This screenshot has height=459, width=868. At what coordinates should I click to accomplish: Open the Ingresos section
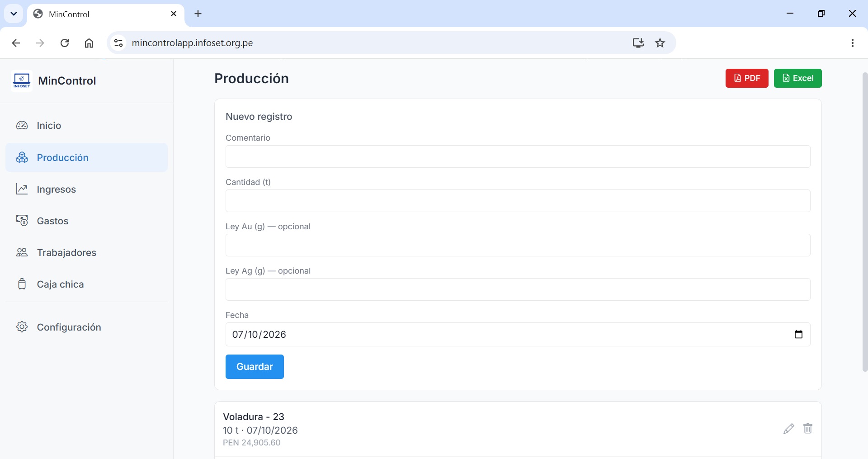86,189
